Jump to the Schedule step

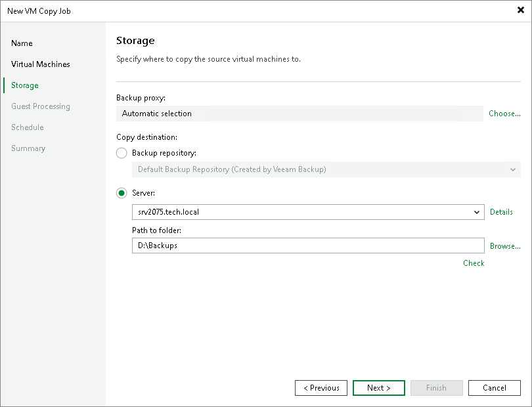coord(28,127)
